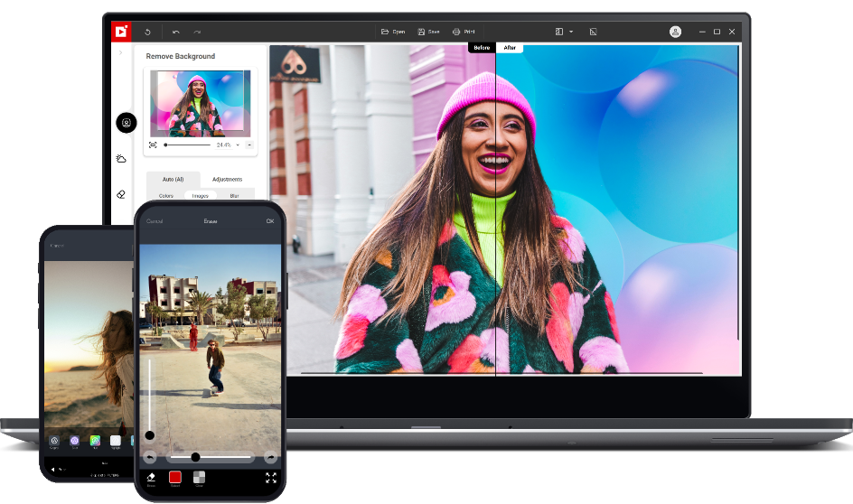Switch to the Auto (AI) tab
Screen dimensions: 853x504
click(x=173, y=180)
